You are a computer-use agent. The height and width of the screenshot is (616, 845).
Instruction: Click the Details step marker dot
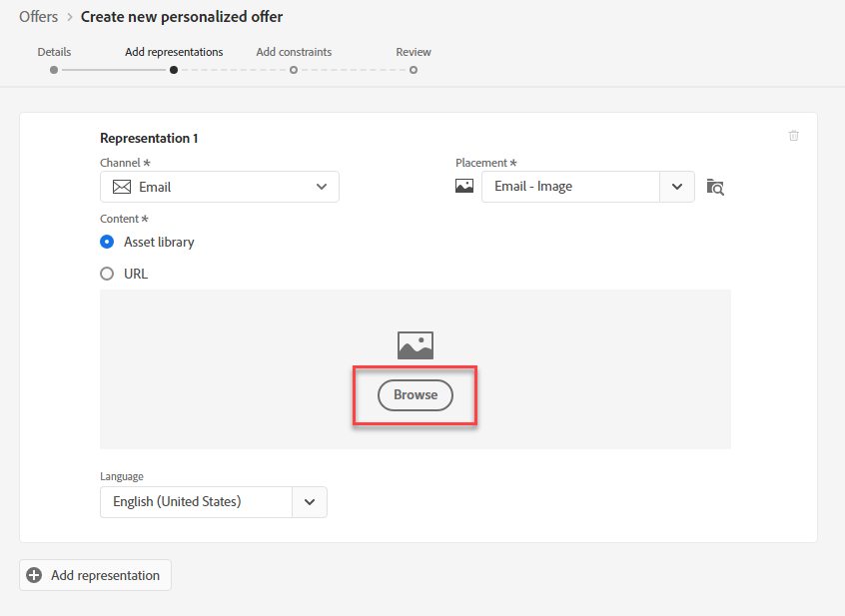pyautogui.click(x=54, y=70)
